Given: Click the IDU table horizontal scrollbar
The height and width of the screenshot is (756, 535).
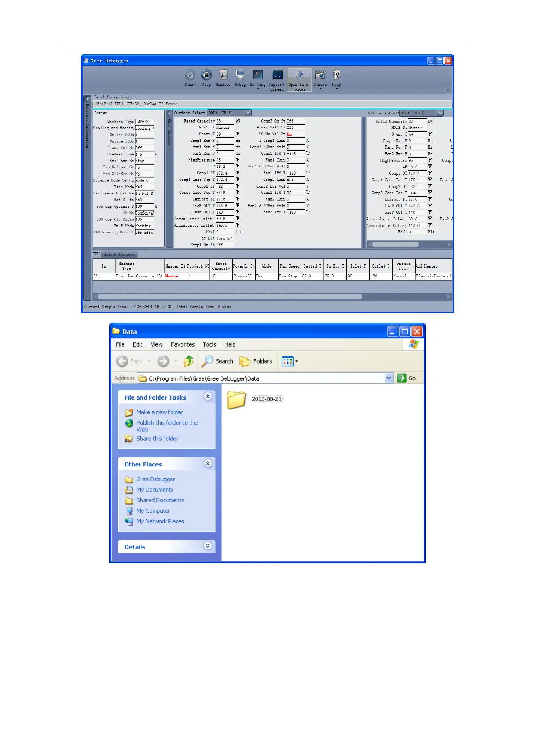Looking at the screenshot, I should tap(230, 297).
